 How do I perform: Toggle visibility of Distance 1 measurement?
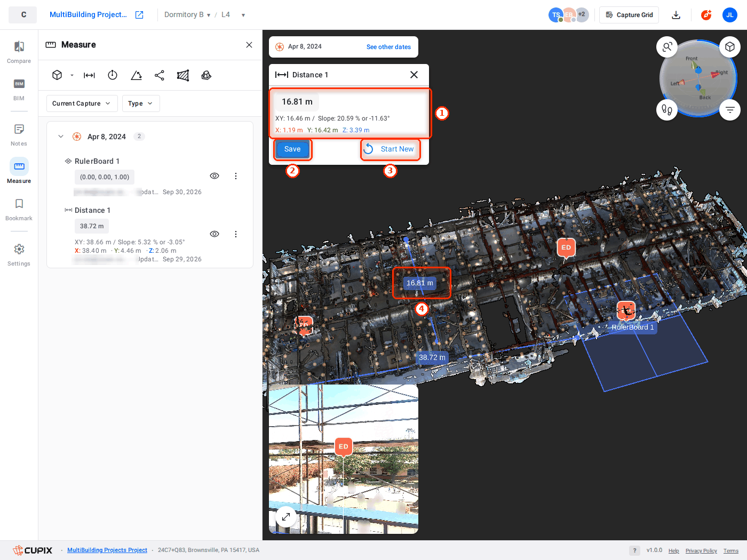214,234
